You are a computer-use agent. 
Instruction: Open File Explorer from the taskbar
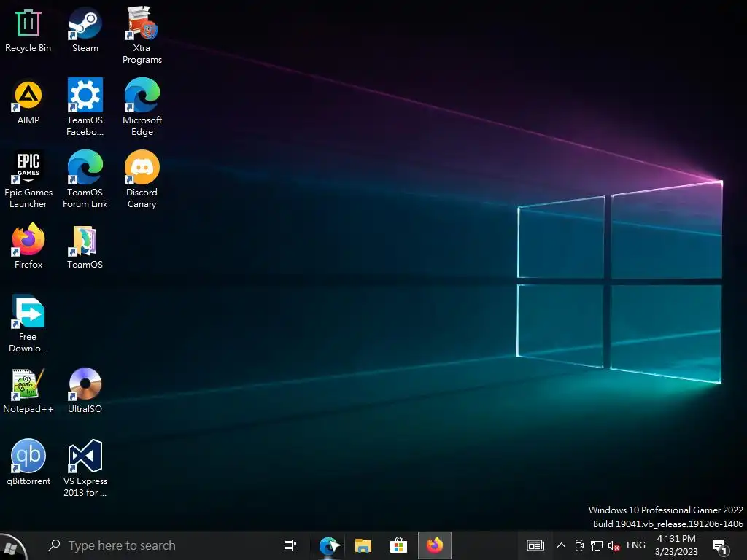[x=363, y=545]
